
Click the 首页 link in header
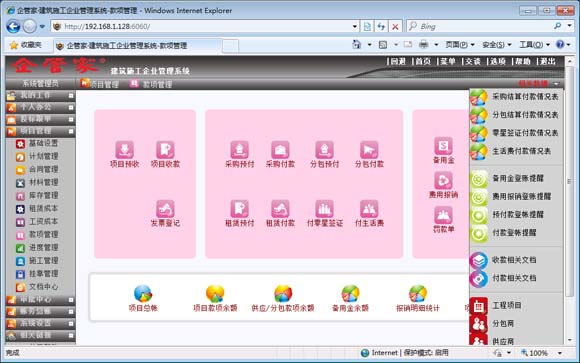(423, 61)
